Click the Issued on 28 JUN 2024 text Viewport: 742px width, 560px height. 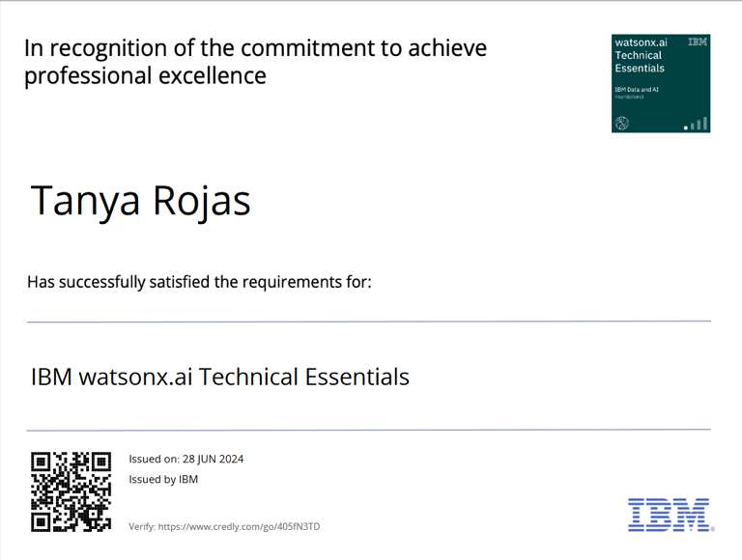[185, 459]
